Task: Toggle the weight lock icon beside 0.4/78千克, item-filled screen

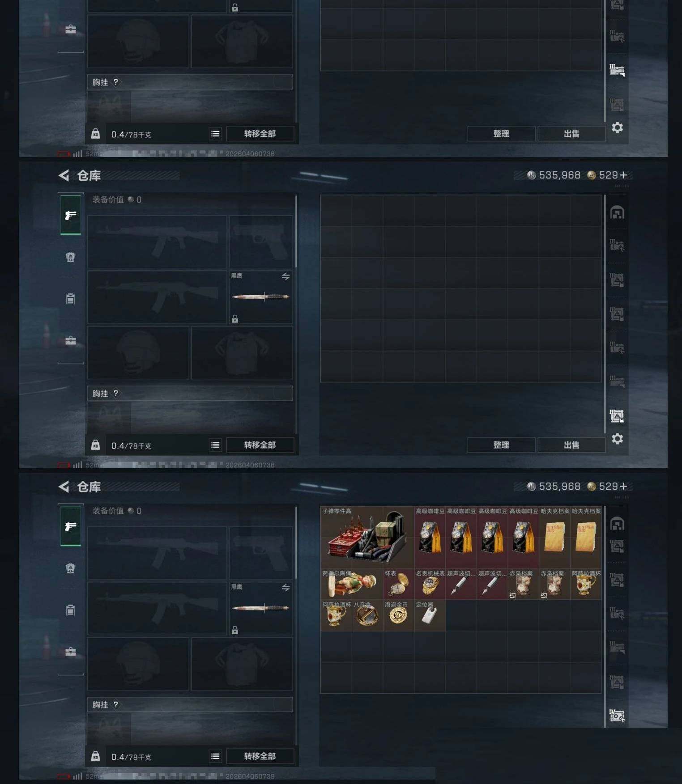Action: [x=95, y=756]
